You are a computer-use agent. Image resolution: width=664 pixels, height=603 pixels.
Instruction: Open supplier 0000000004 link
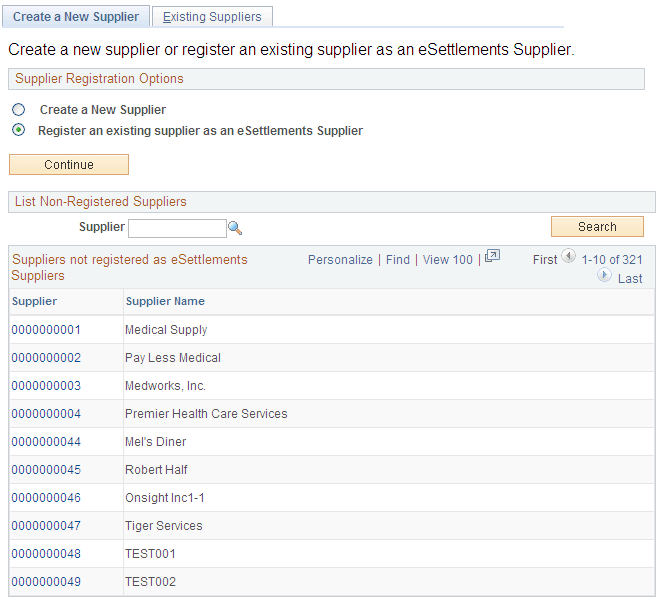coord(46,414)
